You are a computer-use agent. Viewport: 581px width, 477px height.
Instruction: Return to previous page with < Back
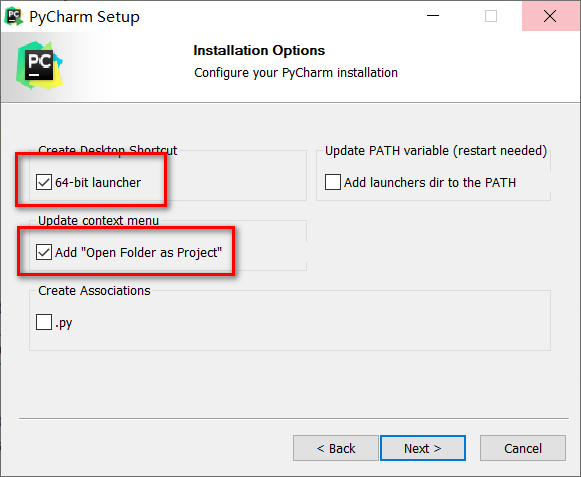coord(336,448)
